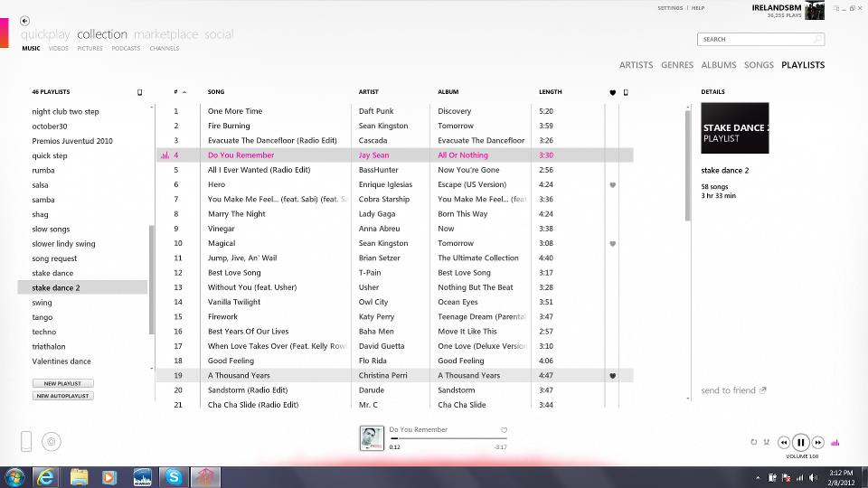The image size is (868, 488).
Task: Open VIDEOS sub-tab
Action: 58,49
